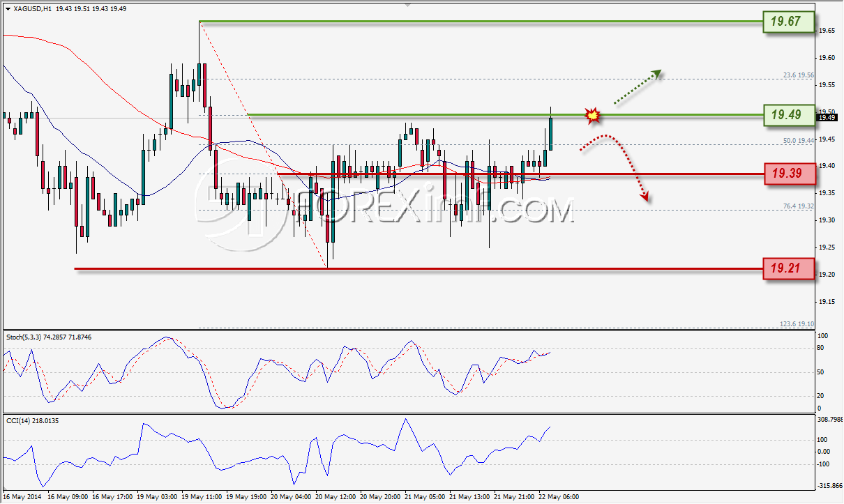The image size is (844, 504).
Task: Click the current price tag 19.49 on axis
Action: pyautogui.click(x=827, y=118)
